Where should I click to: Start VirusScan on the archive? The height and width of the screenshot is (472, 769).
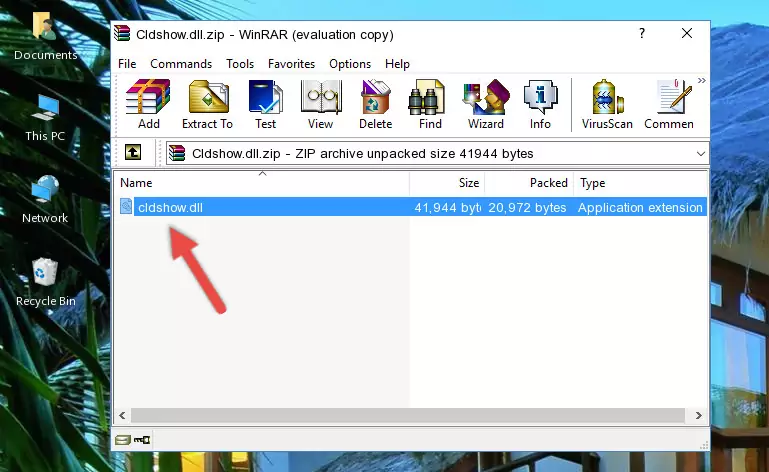click(x=607, y=105)
